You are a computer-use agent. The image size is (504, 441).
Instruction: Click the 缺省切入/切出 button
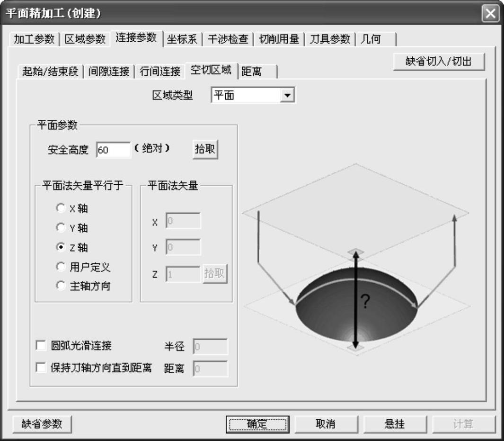(439, 62)
